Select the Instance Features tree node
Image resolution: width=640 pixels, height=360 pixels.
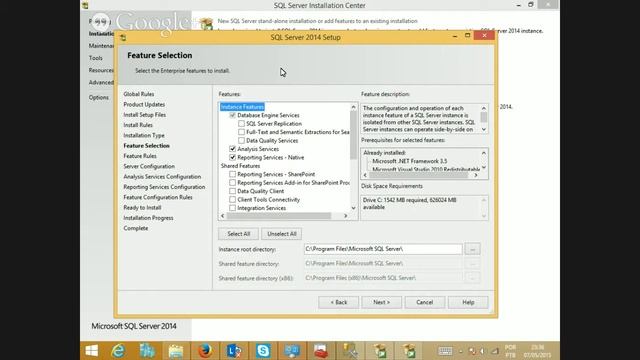(x=242, y=107)
